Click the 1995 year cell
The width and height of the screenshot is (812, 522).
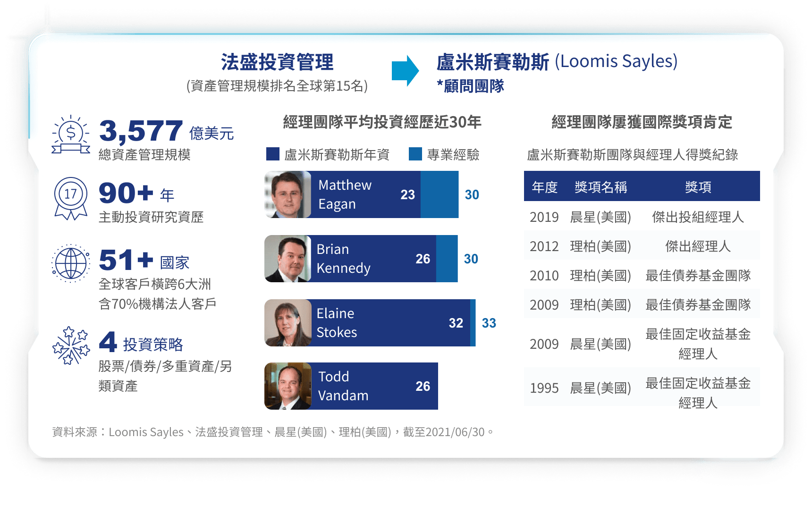[x=544, y=388]
